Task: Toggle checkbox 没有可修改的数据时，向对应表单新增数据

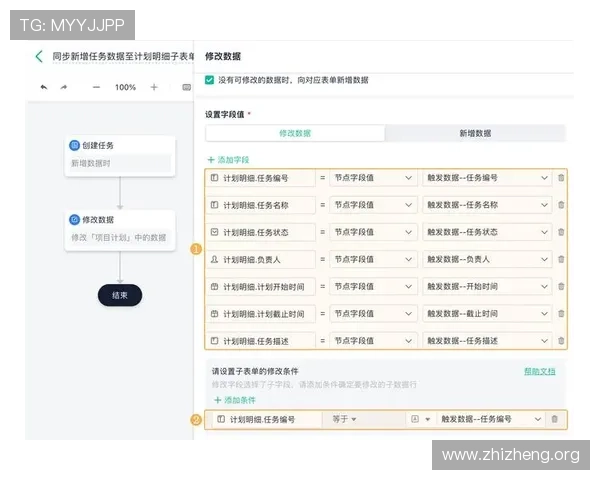Action: tap(209, 80)
